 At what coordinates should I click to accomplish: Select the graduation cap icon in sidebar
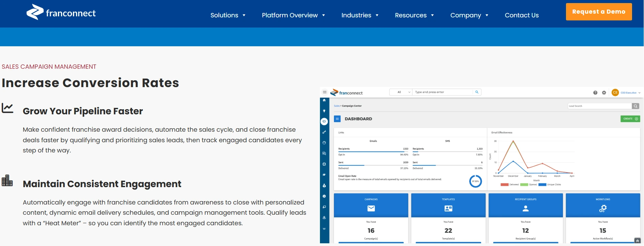(x=324, y=175)
